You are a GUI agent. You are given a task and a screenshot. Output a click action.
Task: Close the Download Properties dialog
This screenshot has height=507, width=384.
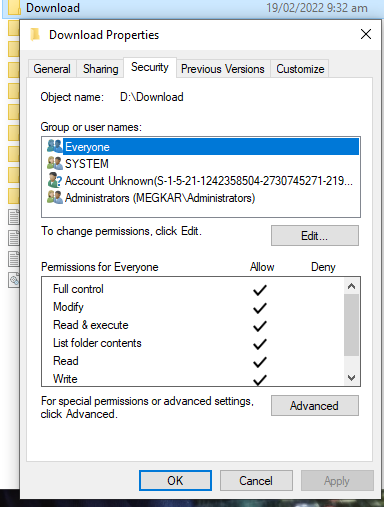[x=366, y=34]
